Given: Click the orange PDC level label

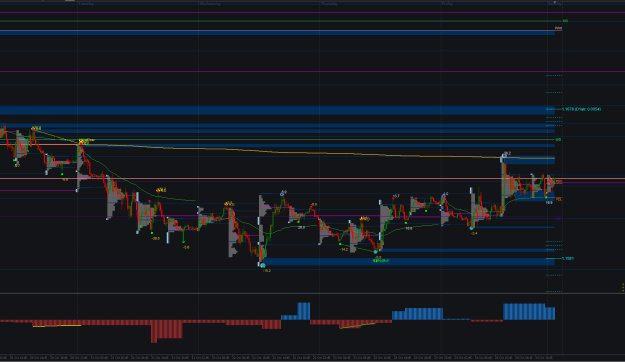Looking at the screenshot, I should point(559,199).
